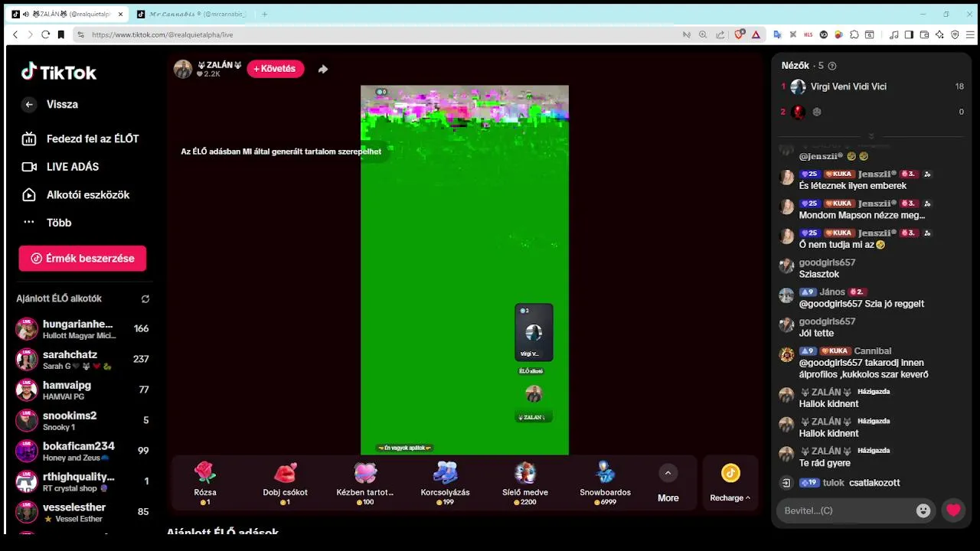Open snookims2 live creator
980x551 pixels.
(x=83, y=421)
